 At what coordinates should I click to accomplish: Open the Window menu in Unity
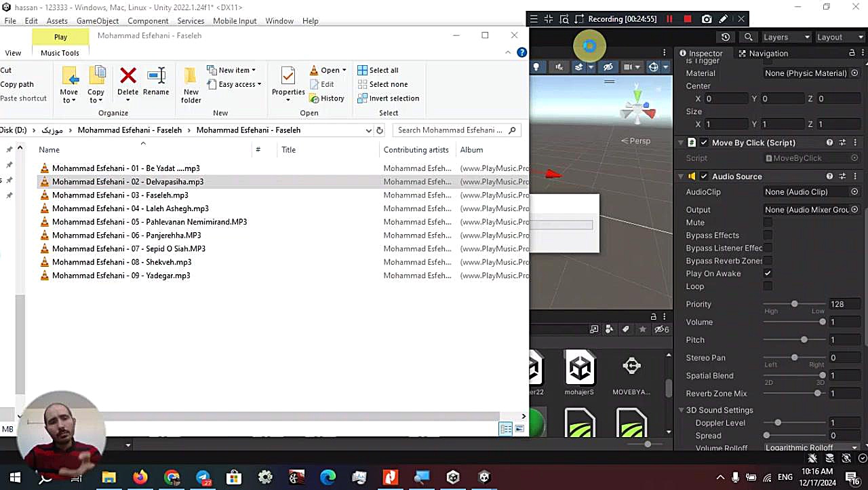tap(279, 21)
